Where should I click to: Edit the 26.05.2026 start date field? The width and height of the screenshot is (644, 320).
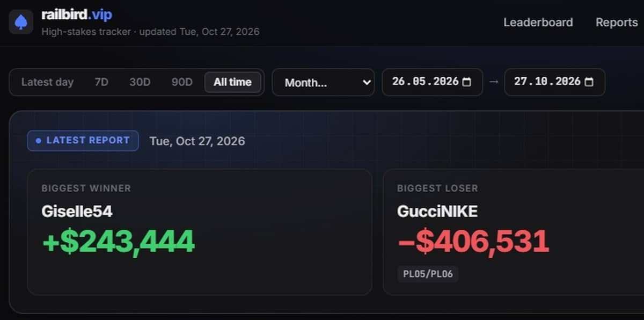point(433,82)
